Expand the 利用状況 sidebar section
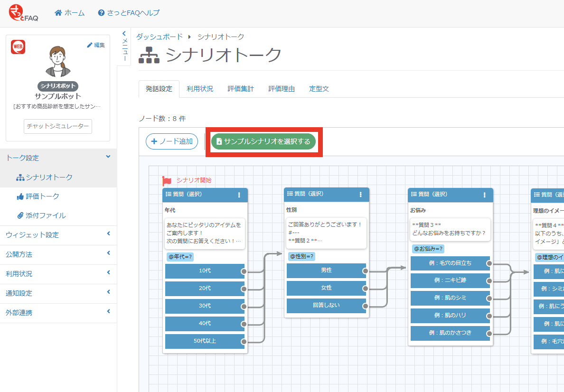This screenshot has height=392, width=564. [x=58, y=274]
